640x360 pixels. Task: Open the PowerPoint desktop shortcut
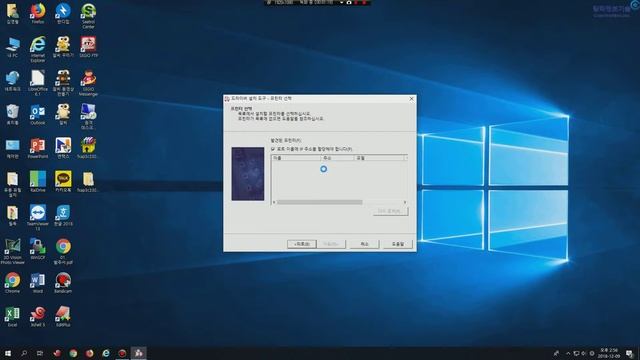tap(38, 148)
